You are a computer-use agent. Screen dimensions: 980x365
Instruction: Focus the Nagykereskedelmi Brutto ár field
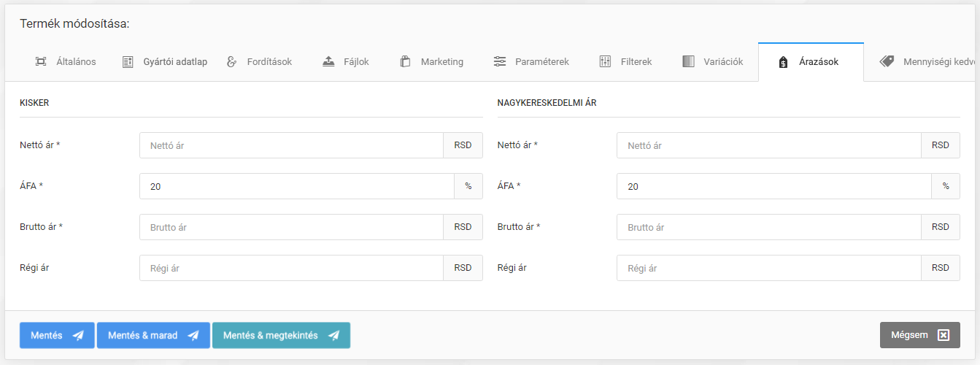768,227
